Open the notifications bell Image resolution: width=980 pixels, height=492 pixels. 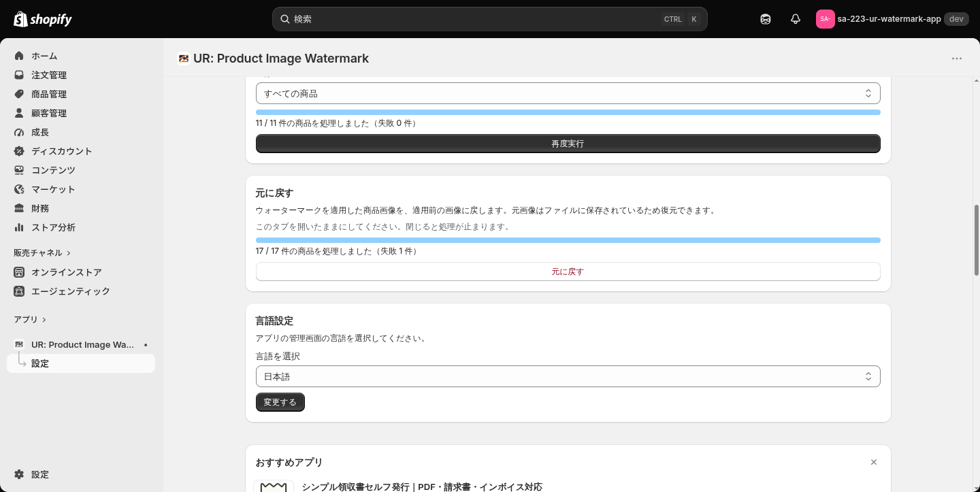tap(796, 19)
